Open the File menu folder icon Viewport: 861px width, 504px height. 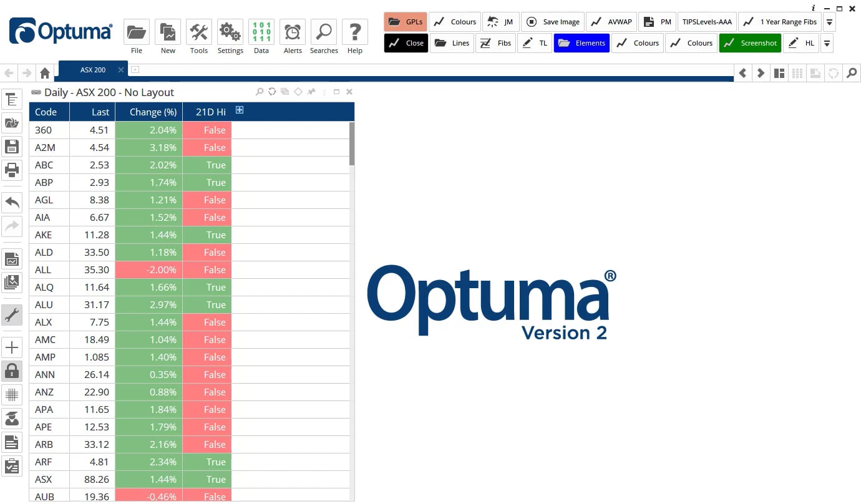coord(136,32)
